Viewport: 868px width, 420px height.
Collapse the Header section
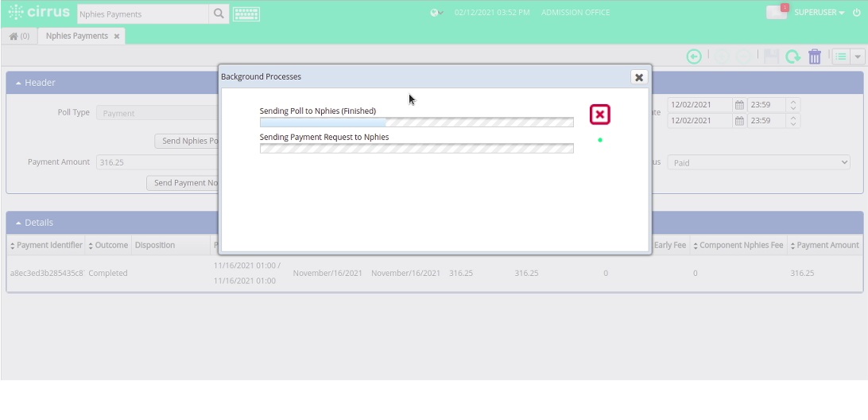click(x=18, y=83)
